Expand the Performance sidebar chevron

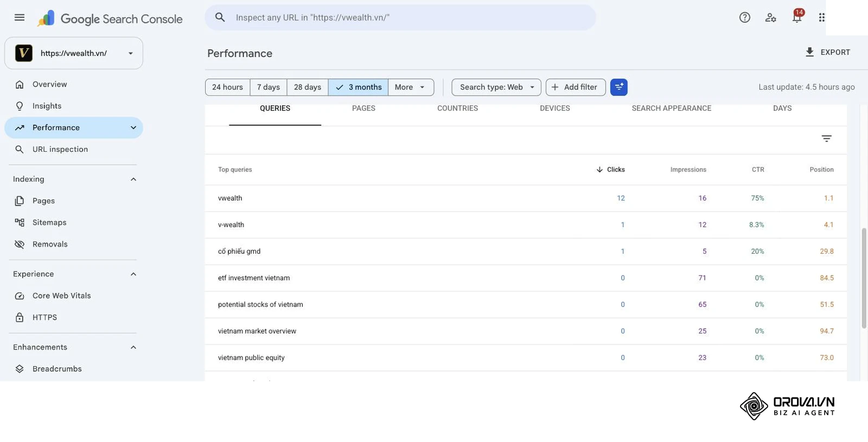click(133, 128)
